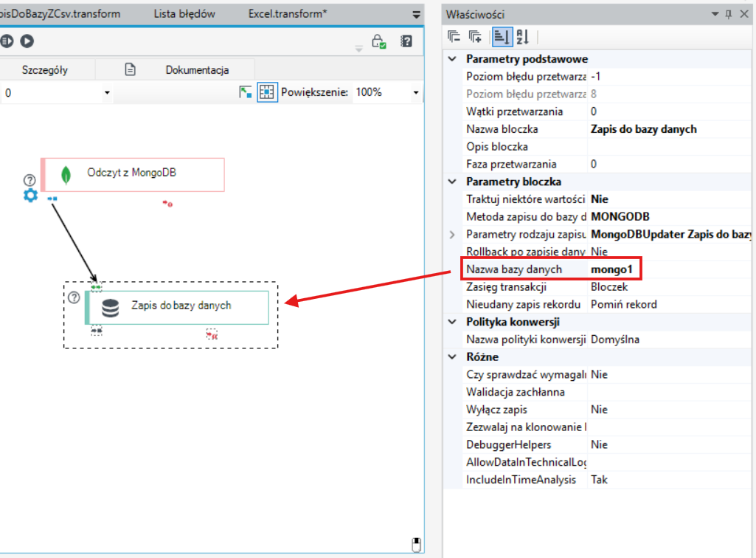Expand the Parametry rodzaju zapisu row
Screen dimensions: 756x558
click(x=452, y=235)
